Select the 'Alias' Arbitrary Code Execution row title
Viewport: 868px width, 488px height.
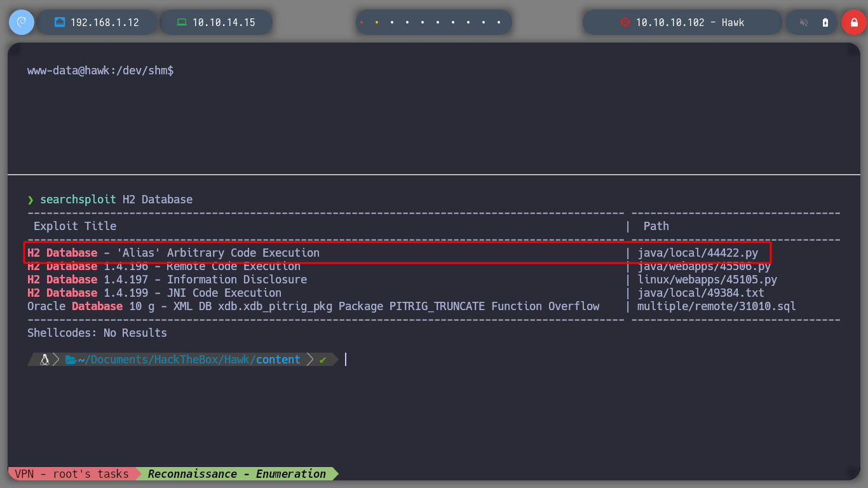click(173, 253)
